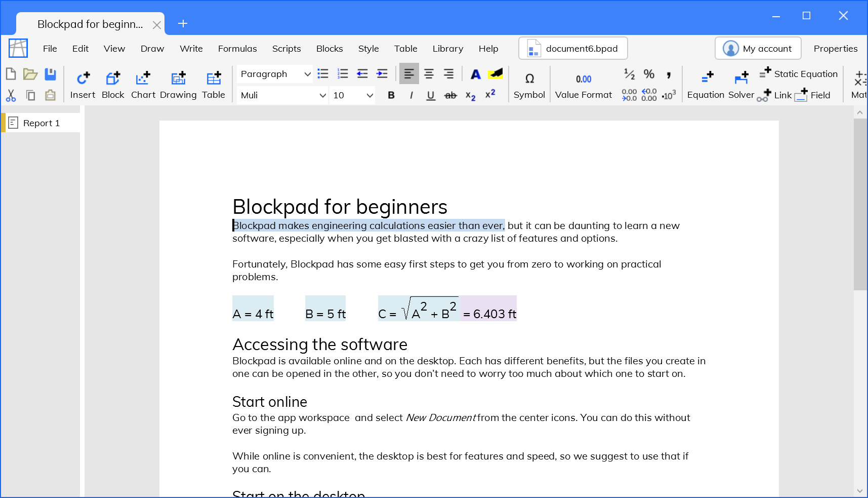Apply percent number format
The image size is (868, 498).
649,74
